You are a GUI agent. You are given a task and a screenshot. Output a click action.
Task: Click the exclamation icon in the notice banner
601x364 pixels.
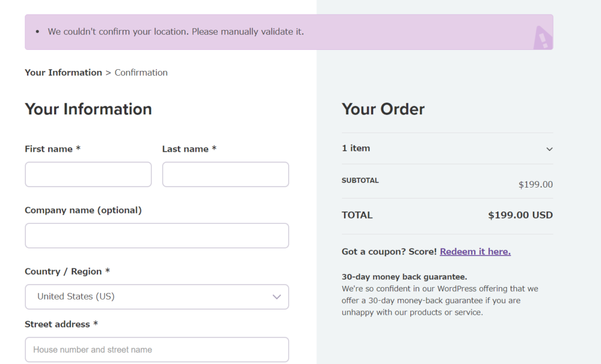tap(542, 39)
